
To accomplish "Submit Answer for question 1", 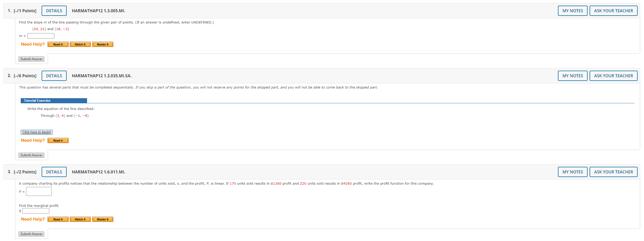I will (31, 59).
